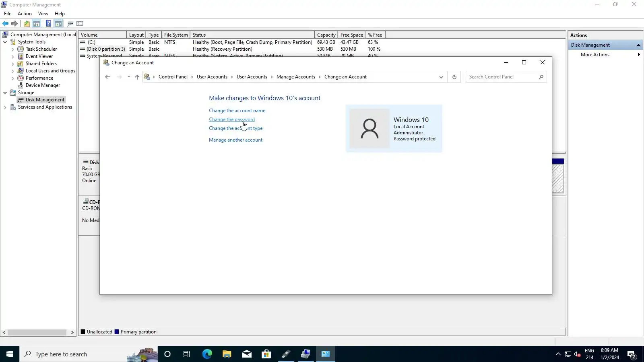
Task: Collapse the Storage tree node
Action: pos(5,93)
